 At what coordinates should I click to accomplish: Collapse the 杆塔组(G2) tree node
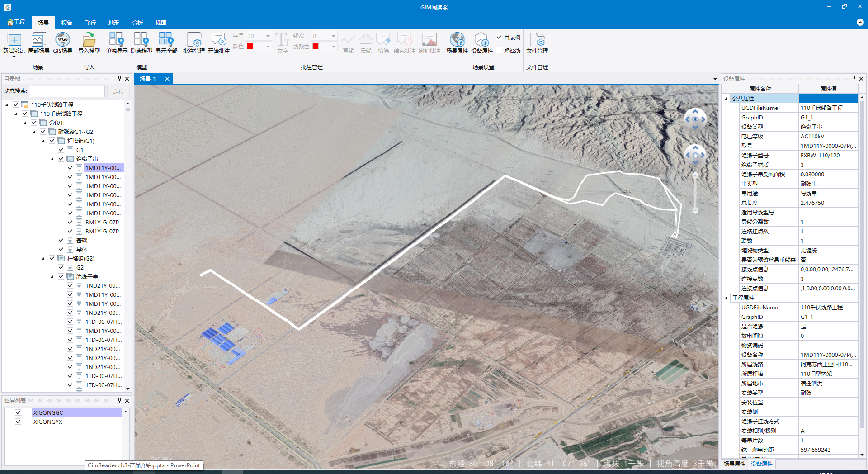click(43, 258)
